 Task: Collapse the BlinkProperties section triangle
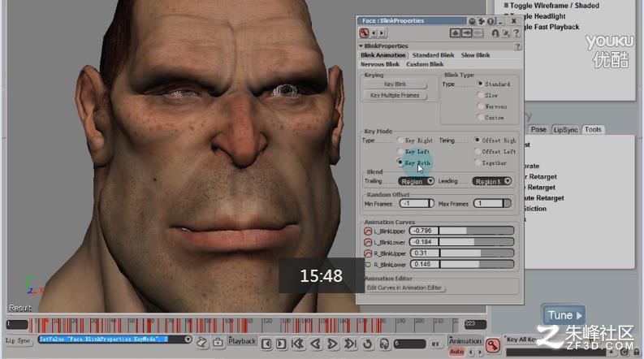(x=361, y=46)
